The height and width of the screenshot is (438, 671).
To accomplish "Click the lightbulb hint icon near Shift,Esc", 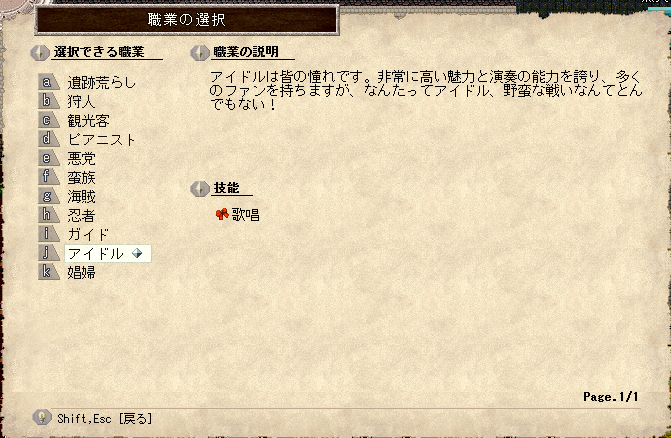I will click(x=42, y=417).
